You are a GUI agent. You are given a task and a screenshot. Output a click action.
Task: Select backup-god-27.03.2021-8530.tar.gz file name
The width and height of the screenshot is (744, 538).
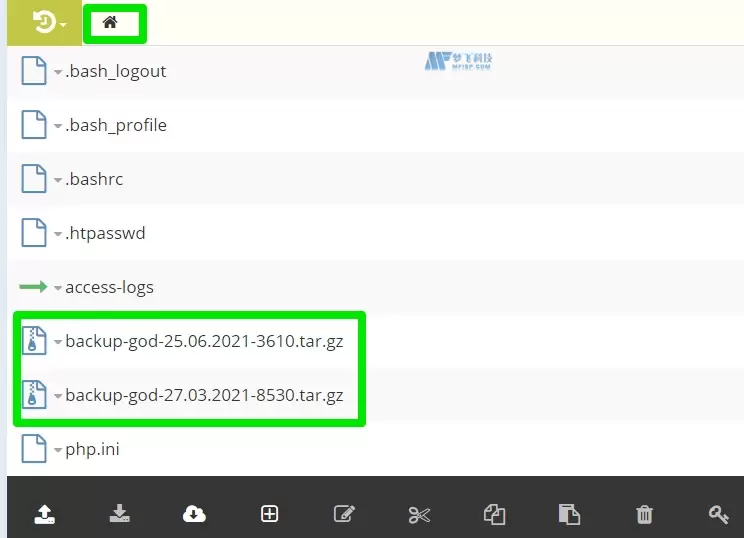205,395
